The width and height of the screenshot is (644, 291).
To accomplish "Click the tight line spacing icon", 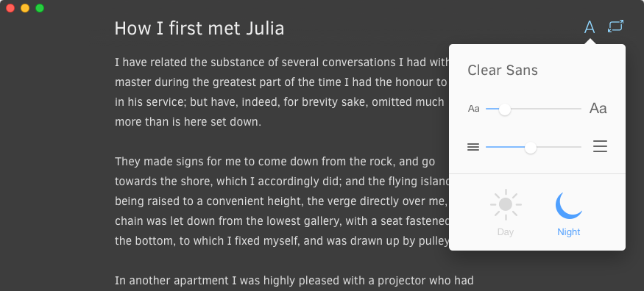I will (473, 147).
